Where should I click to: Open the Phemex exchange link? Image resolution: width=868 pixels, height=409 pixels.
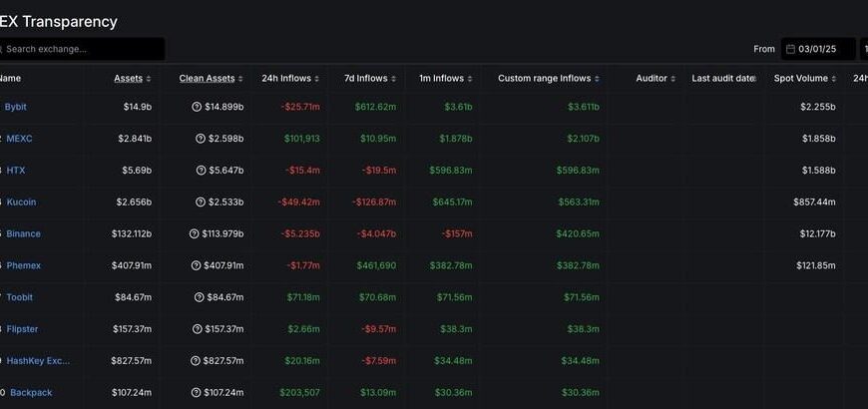[23, 265]
